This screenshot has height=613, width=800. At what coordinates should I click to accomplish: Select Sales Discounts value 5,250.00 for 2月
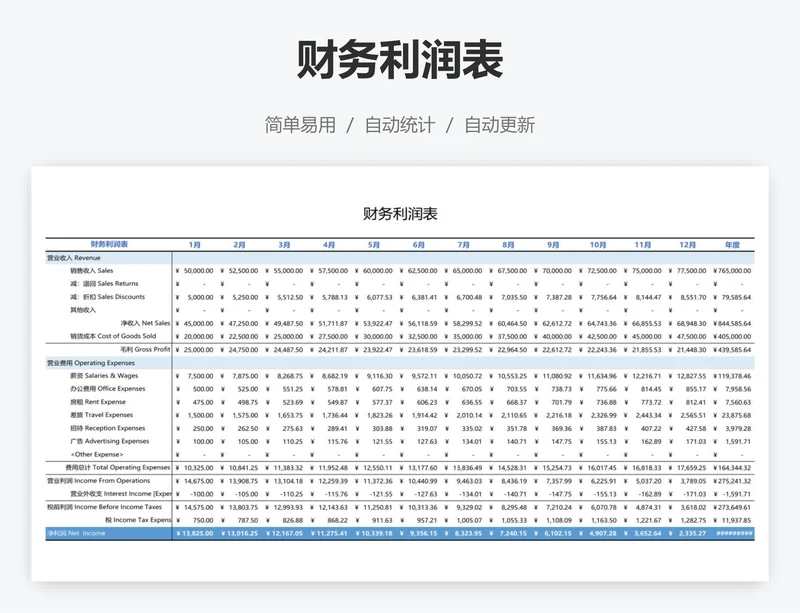[x=245, y=297]
